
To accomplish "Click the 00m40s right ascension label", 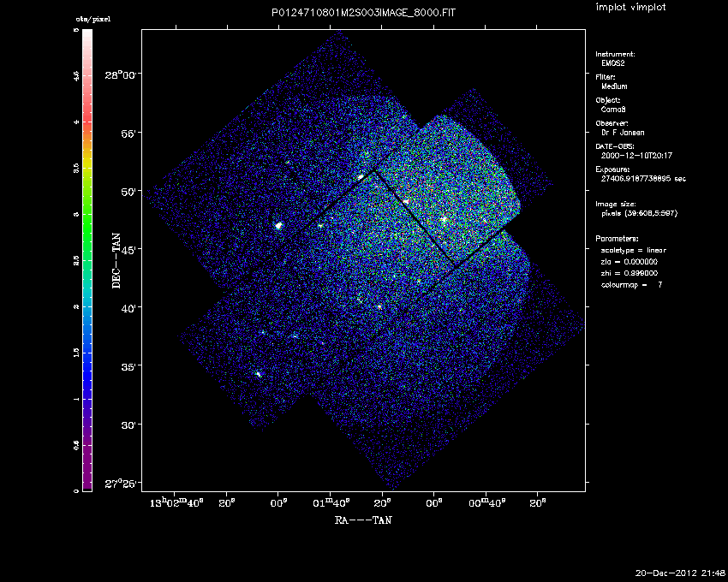I will click(x=486, y=502).
